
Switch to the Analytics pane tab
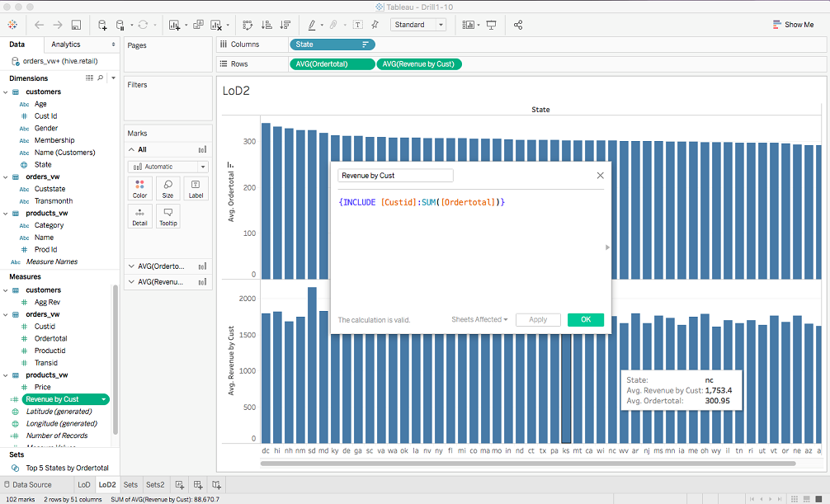coord(66,45)
